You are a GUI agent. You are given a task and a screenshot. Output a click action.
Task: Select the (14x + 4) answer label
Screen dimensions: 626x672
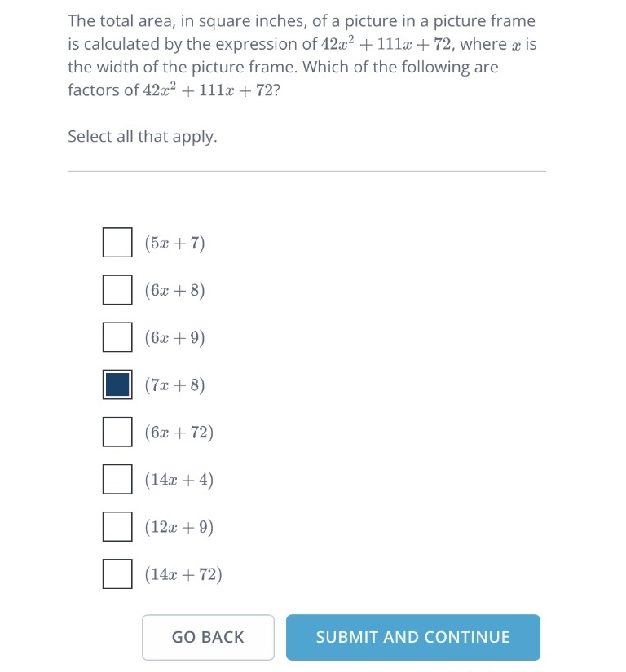(x=178, y=479)
